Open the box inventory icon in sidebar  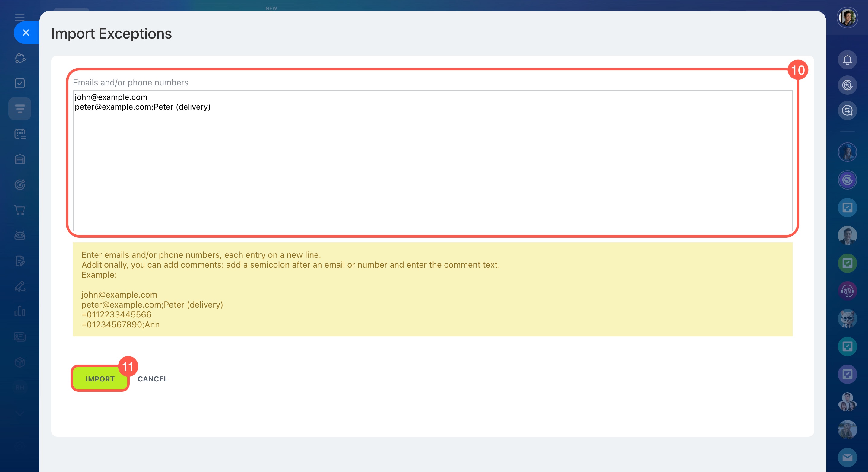tap(20, 362)
